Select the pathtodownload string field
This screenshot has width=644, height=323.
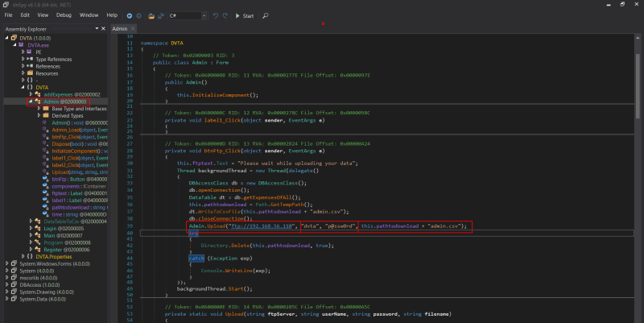pos(79,208)
